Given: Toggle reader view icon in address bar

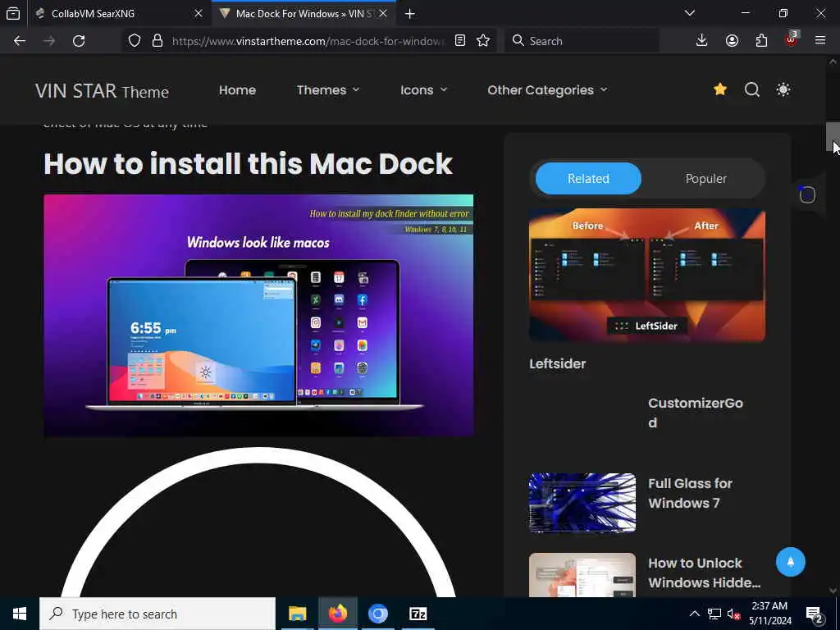Looking at the screenshot, I should click(x=459, y=41).
